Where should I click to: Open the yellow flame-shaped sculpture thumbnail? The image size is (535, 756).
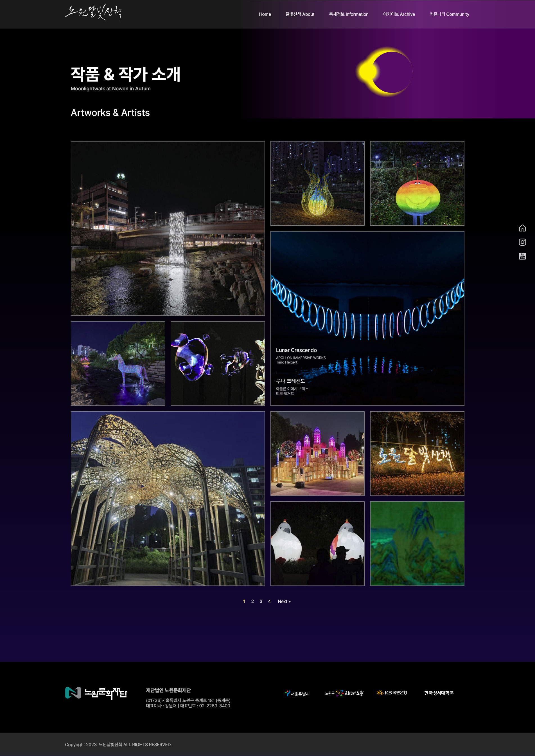[x=318, y=184]
